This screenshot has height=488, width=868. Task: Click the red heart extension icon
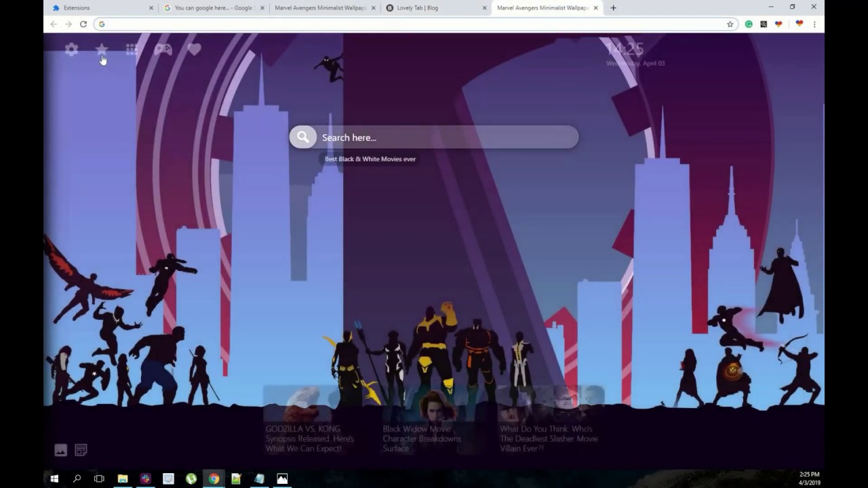tap(799, 24)
